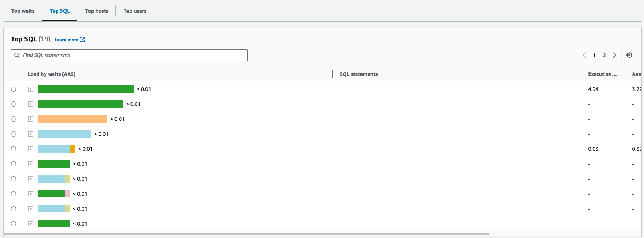Go to page 2 of results

coord(605,55)
